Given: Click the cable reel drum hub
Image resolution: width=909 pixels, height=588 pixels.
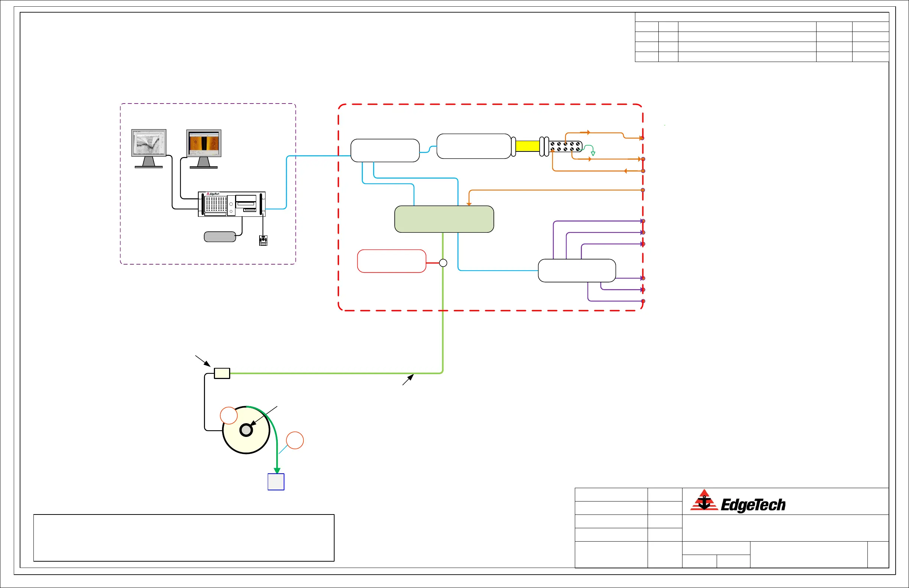Looking at the screenshot, I should 246,430.
